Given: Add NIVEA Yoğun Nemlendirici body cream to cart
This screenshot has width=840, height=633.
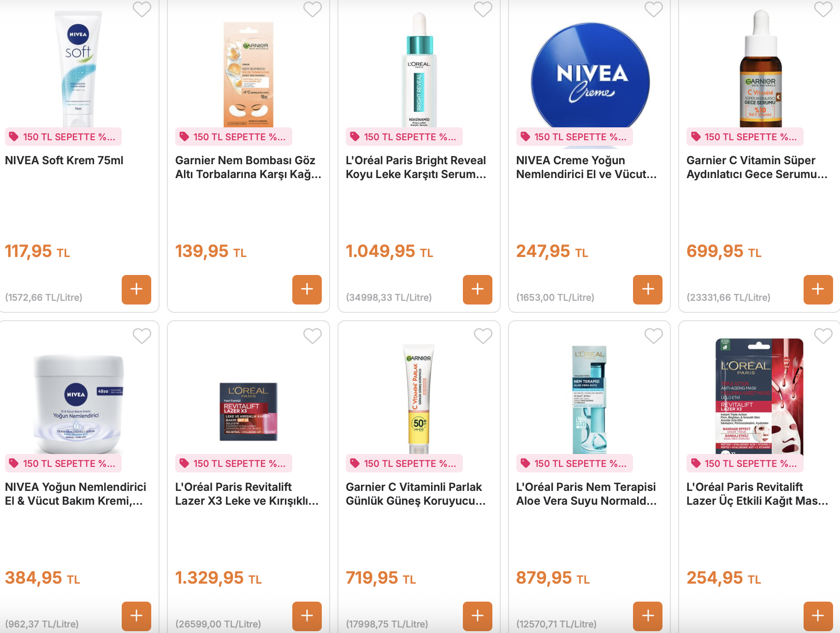Looking at the screenshot, I should pyautogui.click(x=136, y=616).
